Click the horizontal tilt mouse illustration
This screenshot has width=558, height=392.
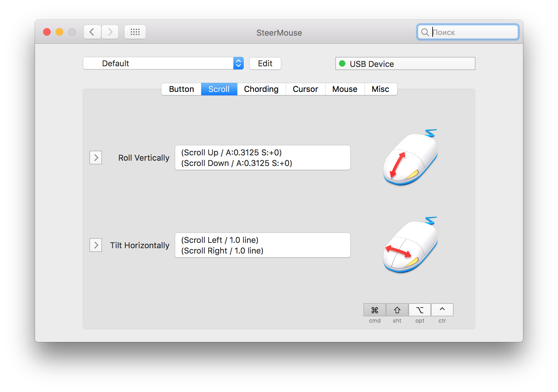pos(410,245)
